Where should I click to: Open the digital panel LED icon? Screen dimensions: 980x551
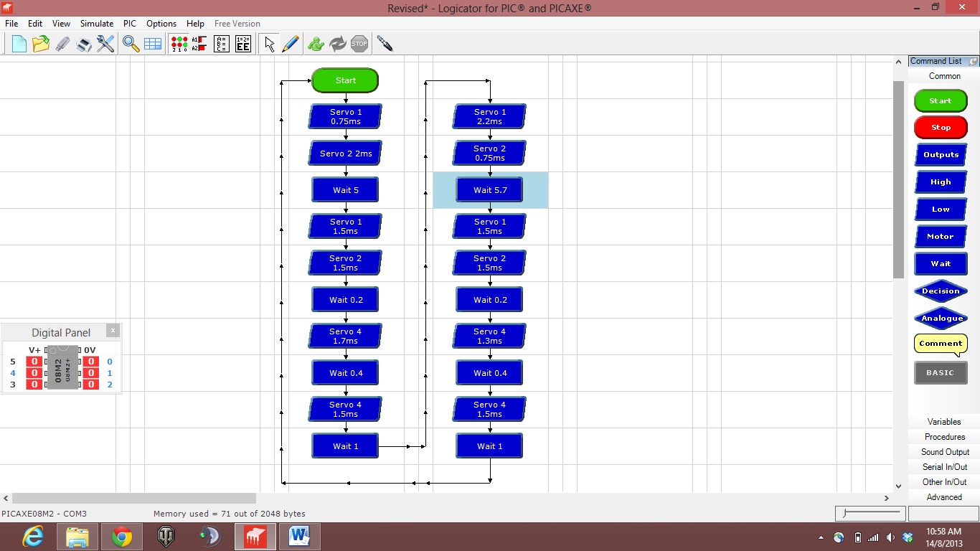coord(179,44)
